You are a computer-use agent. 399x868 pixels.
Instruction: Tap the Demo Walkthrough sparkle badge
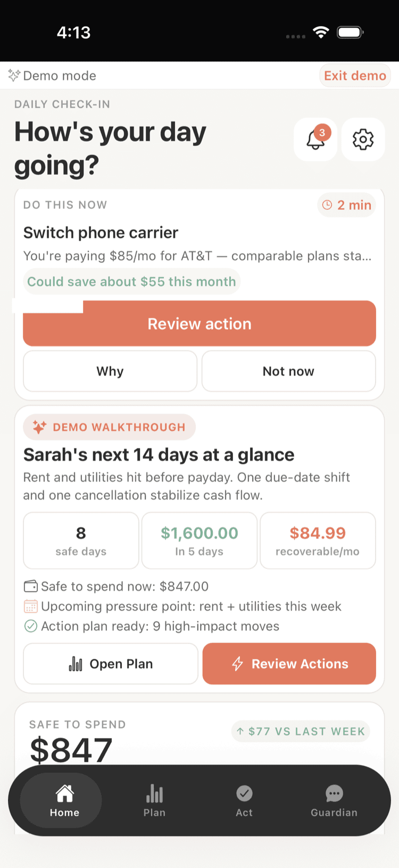(x=109, y=427)
